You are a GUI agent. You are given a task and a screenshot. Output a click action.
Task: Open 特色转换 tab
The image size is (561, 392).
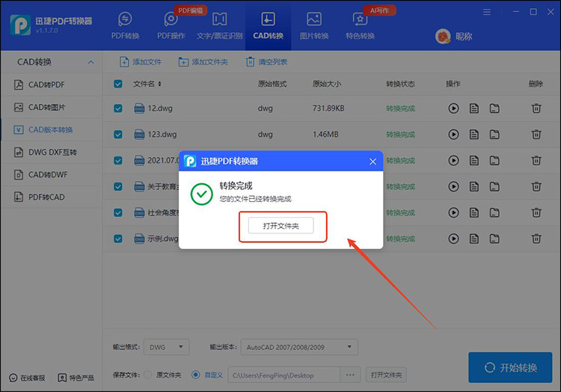pyautogui.click(x=360, y=25)
